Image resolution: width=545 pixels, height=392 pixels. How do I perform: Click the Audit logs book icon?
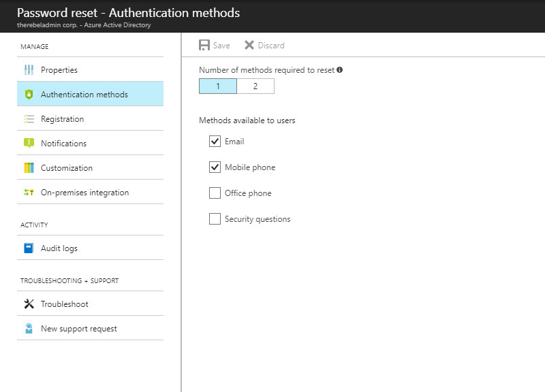29,248
